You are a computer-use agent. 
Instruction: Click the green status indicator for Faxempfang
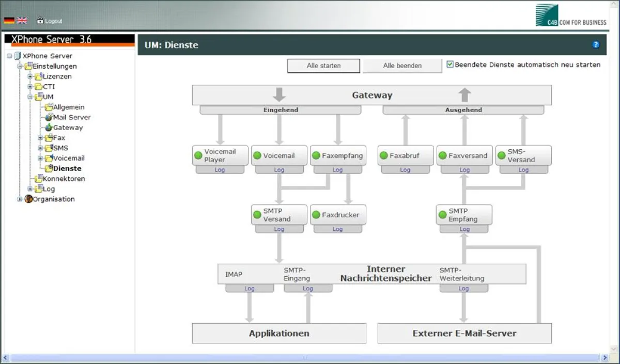tap(316, 155)
